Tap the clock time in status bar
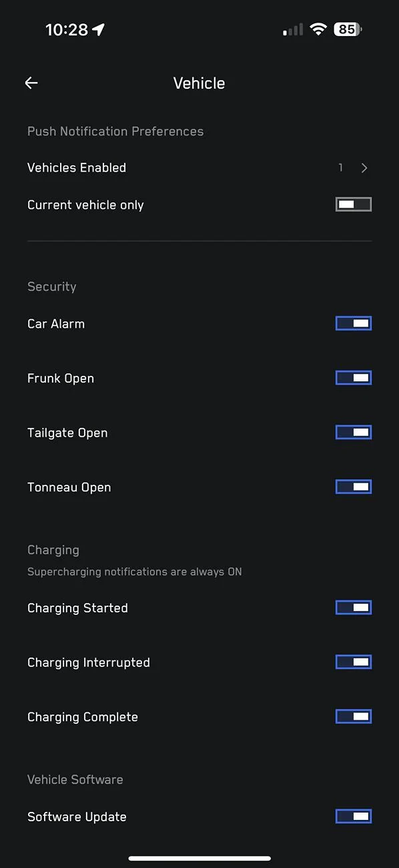399x868 pixels. [x=67, y=29]
